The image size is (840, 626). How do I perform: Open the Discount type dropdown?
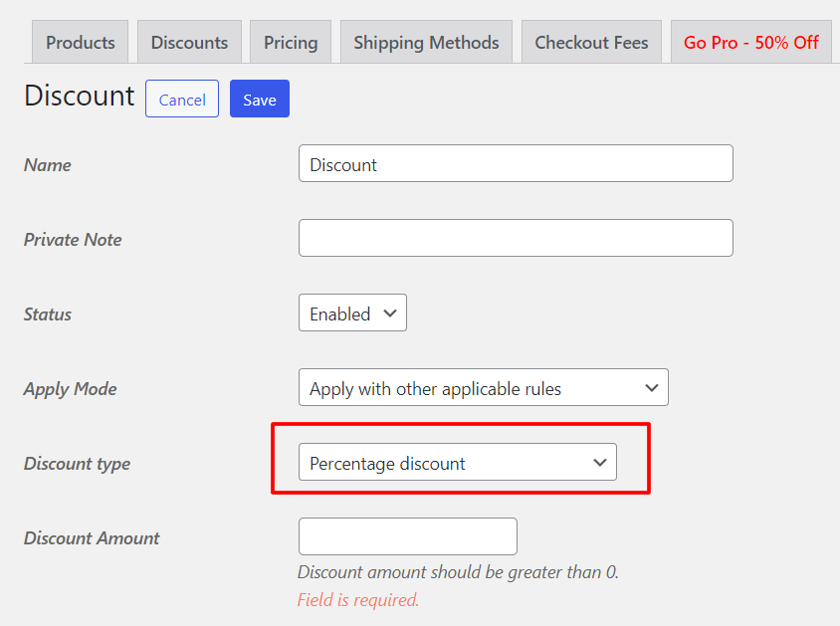458,462
